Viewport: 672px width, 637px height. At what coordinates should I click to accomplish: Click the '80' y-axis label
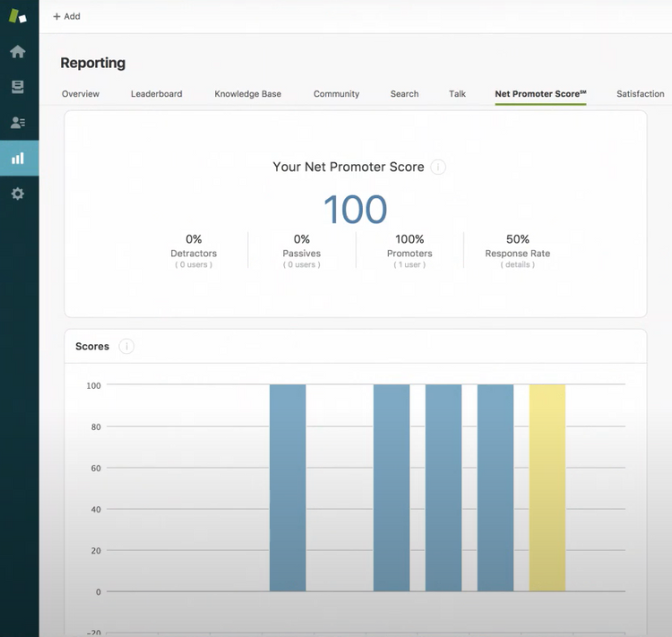(96, 427)
